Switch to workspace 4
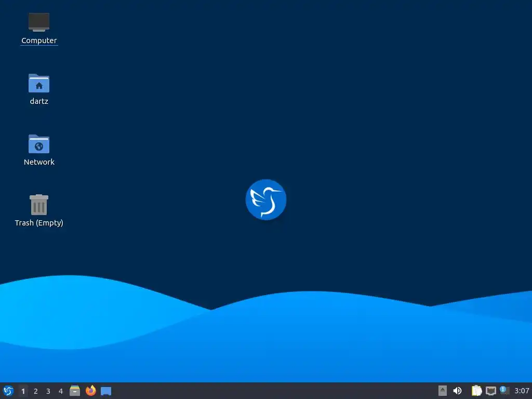The height and width of the screenshot is (399, 532). (x=61, y=391)
